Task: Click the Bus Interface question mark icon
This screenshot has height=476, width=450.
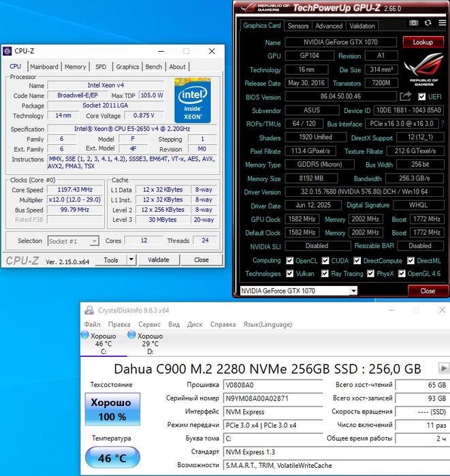Action: (x=442, y=123)
